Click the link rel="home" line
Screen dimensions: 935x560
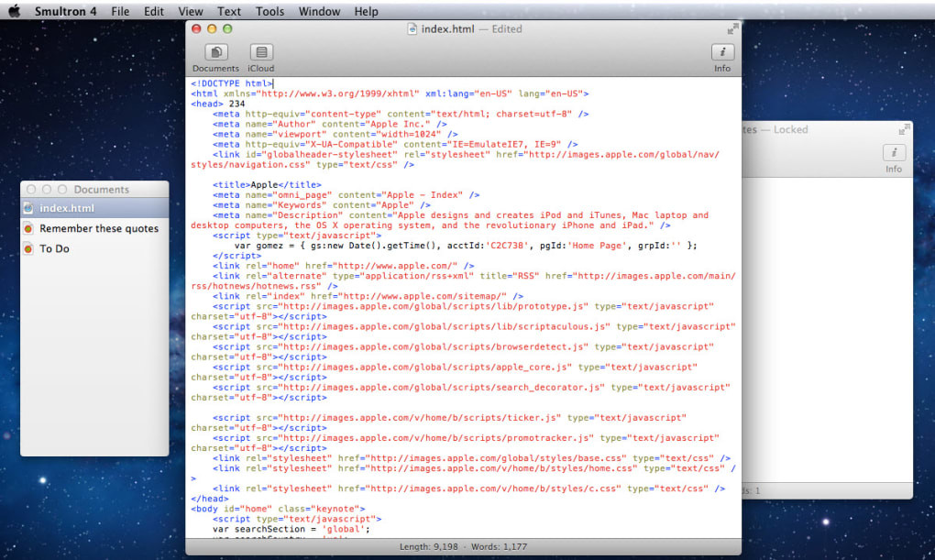(x=344, y=266)
